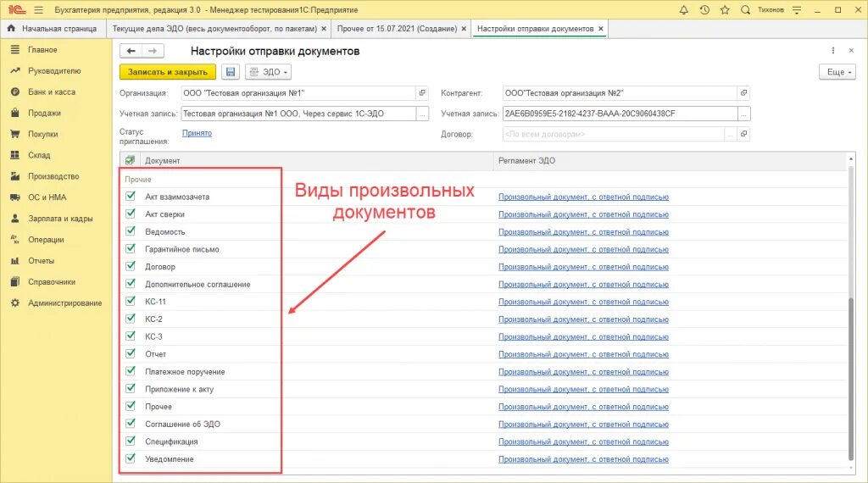The image size is (868, 483).
Task: Open Контрагент field link icon
Action: pos(744,93)
